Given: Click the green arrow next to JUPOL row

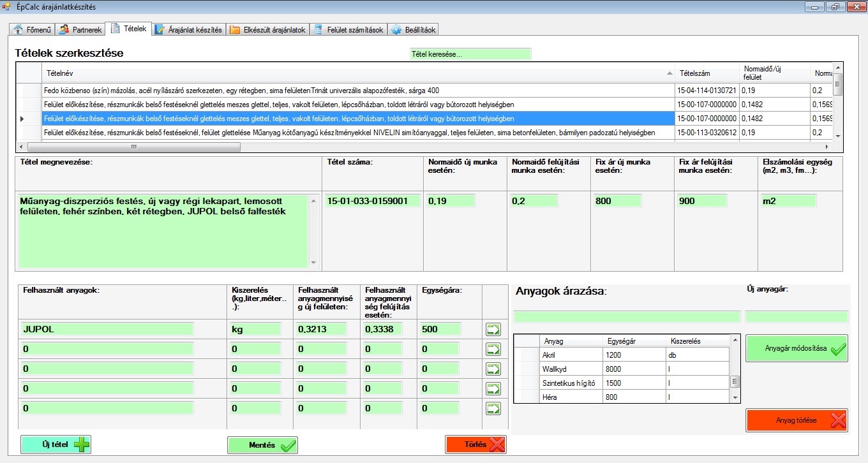Looking at the screenshot, I should click(x=493, y=329).
